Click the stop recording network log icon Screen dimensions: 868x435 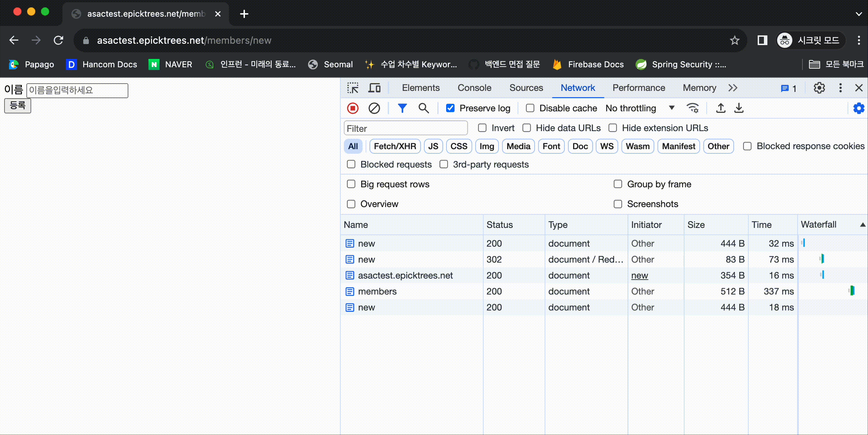353,108
